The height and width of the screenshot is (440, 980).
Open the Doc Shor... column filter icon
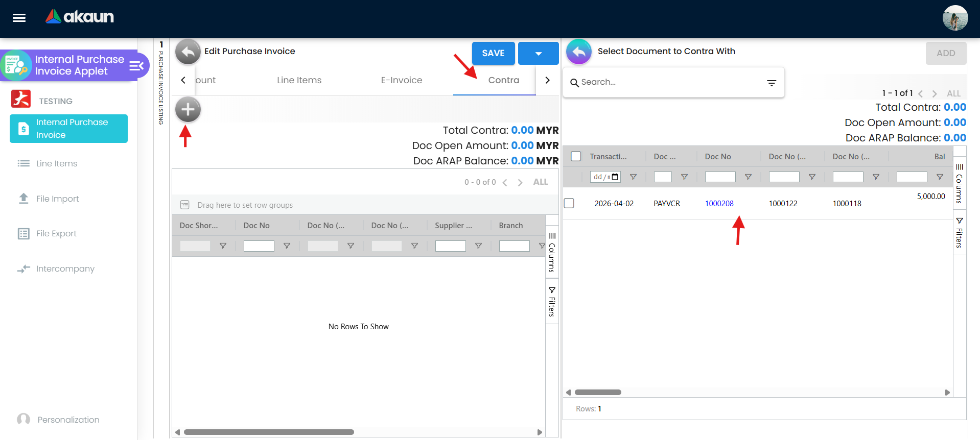point(223,246)
